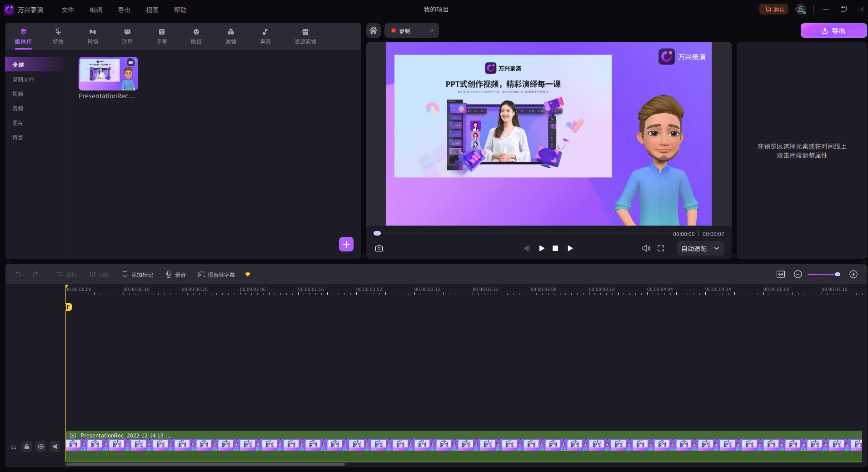
Task: Toggle the lock on track 01
Action: [x=27, y=447]
